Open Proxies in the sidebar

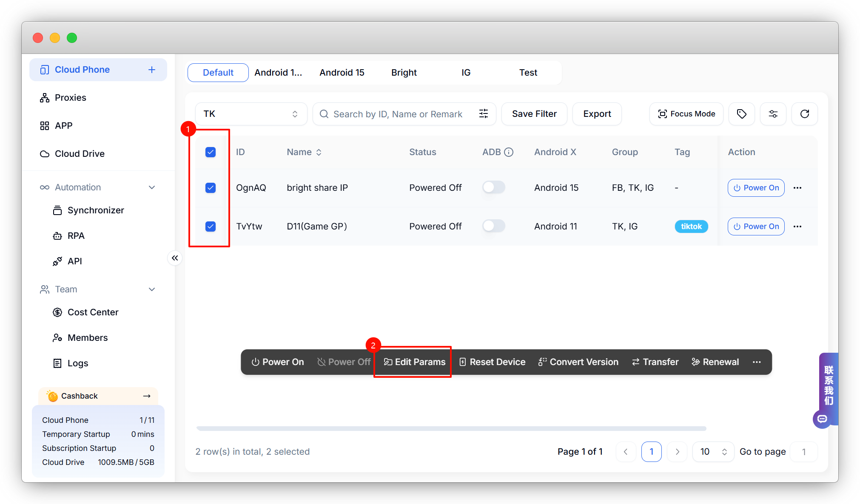(x=71, y=98)
